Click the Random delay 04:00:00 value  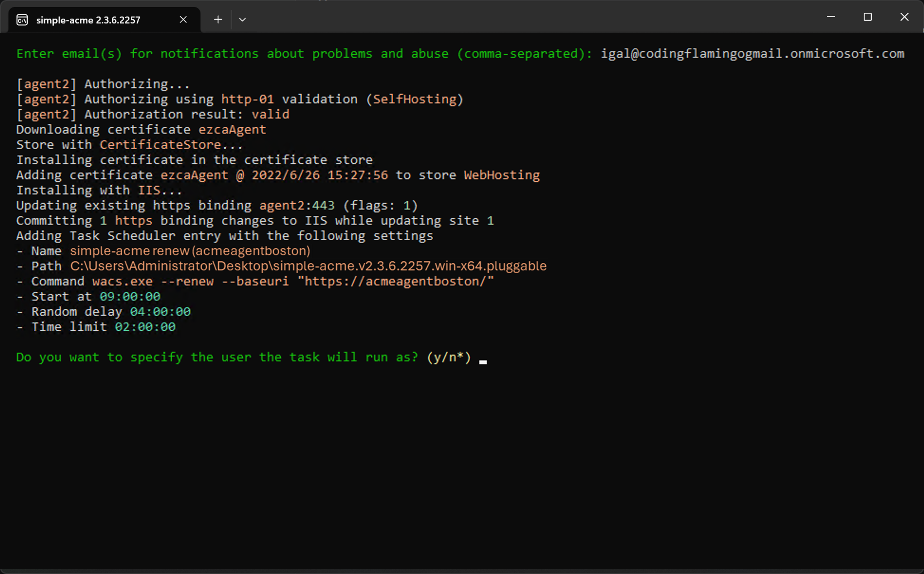(161, 312)
